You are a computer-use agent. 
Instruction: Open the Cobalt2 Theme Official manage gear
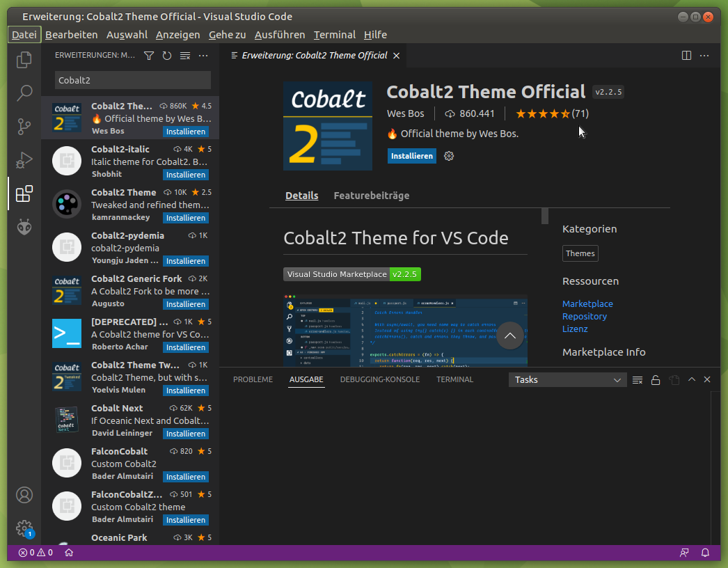(448, 156)
